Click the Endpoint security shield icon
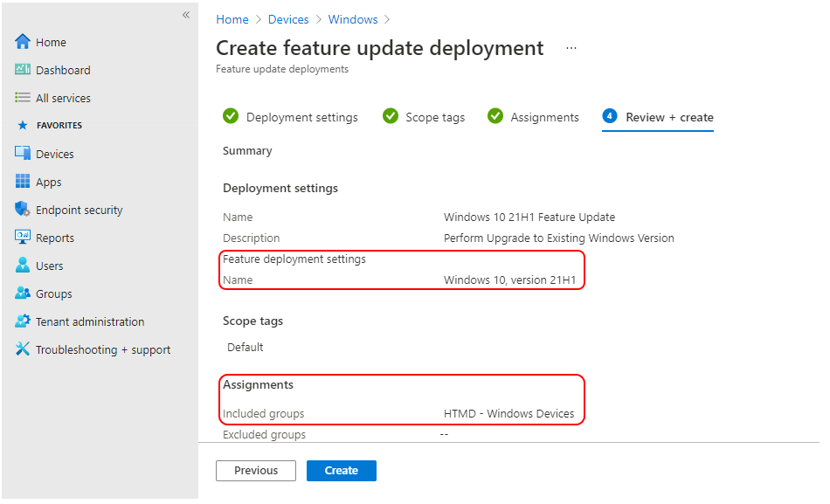The image size is (830, 504). 22,210
